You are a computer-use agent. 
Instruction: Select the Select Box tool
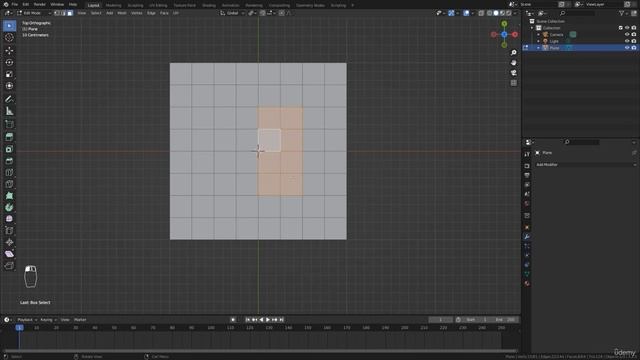pyautogui.click(x=9, y=26)
